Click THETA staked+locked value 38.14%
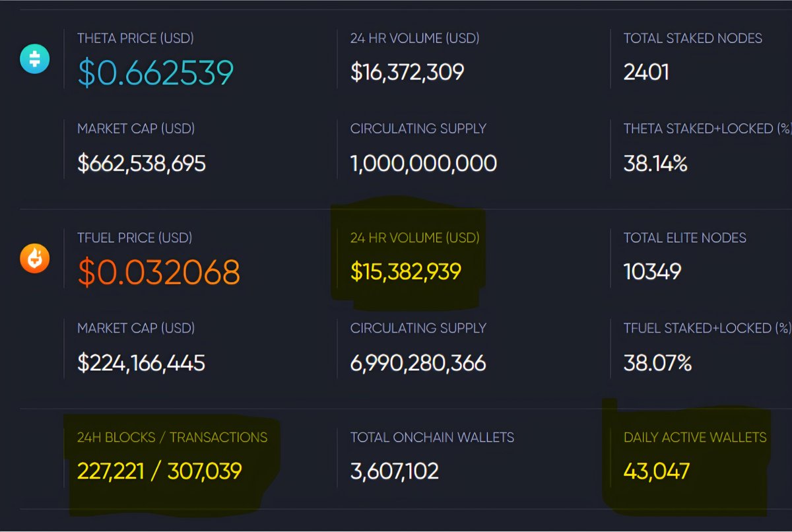The height and width of the screenshot is (532, 792). coord(655,163)
